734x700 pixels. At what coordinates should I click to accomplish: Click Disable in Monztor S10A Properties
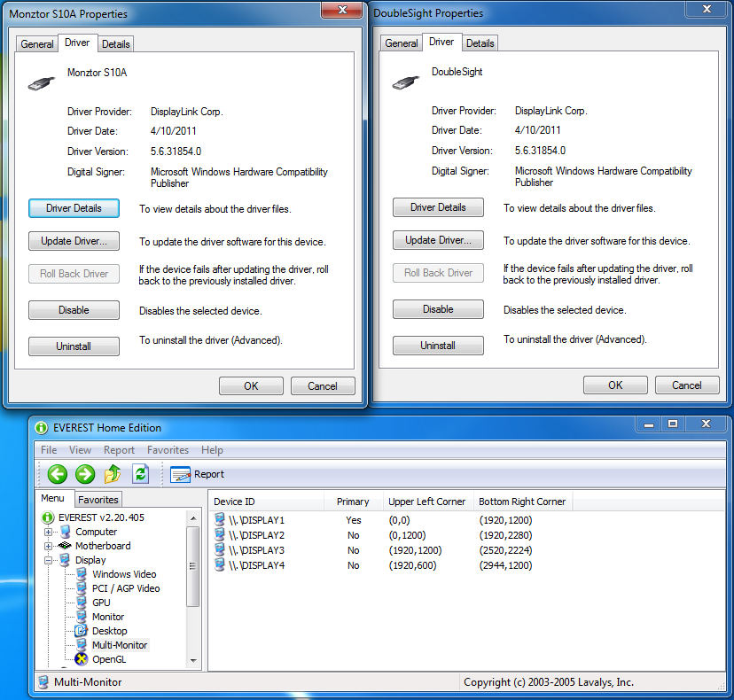pyautogui.click(x=74, y=310)
